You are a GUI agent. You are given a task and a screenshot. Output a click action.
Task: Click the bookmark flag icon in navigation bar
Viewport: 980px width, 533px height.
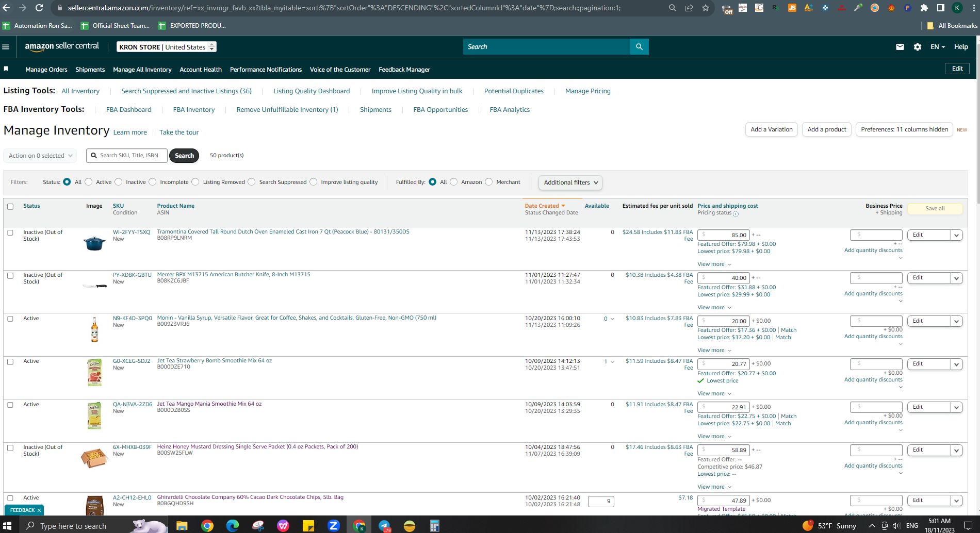tap(6, 69)
